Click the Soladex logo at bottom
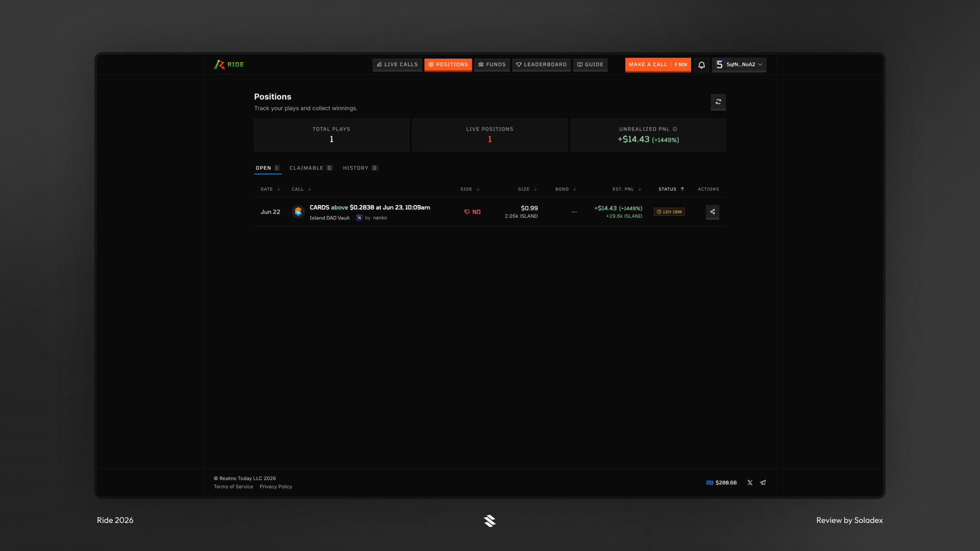980x551 pixels. pyautogui.click(x=490, y=521)
